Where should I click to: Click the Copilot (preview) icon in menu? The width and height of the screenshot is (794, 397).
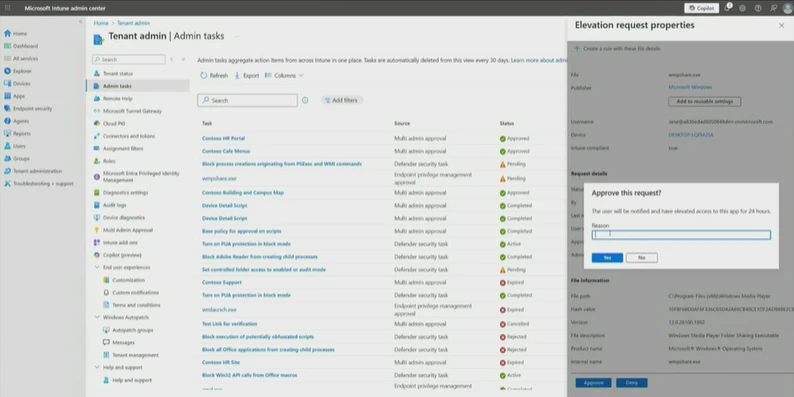[97, 255]
